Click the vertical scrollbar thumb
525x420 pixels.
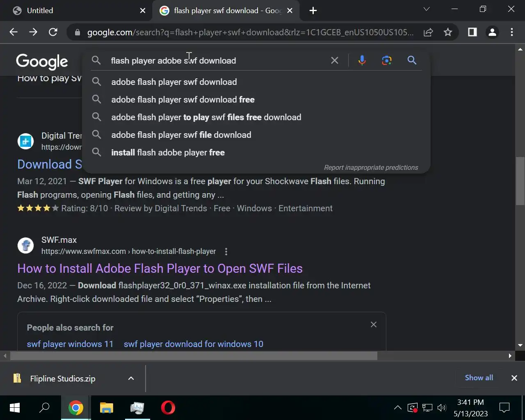[x=520, y=180]
